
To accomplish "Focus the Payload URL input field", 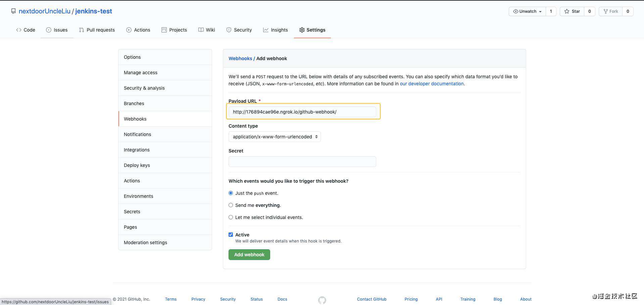I will point(302,112).
